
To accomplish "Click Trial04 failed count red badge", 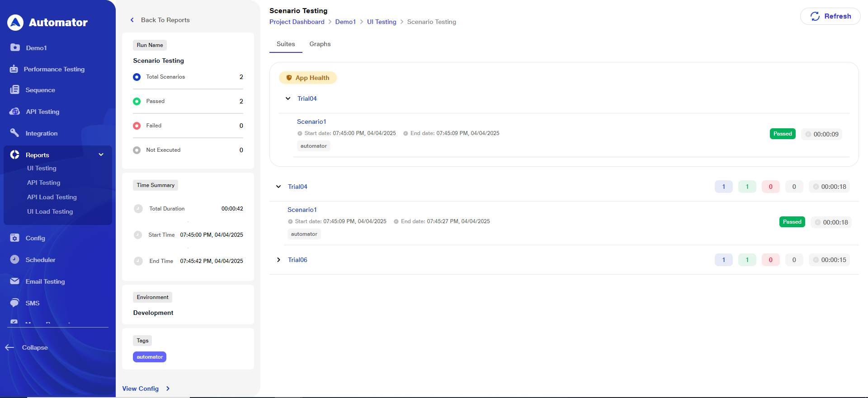I will click(x=771, y=187).
